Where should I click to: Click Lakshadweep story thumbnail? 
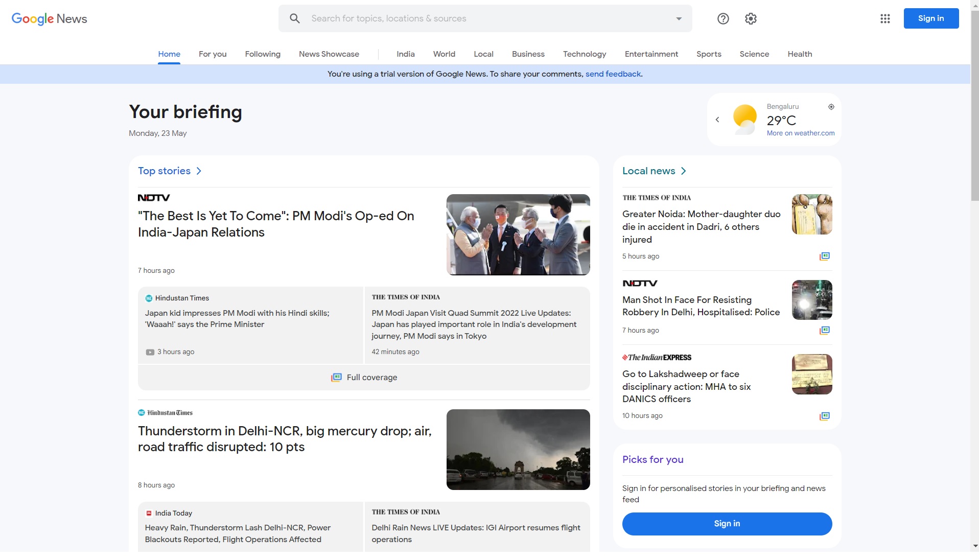tap(812, 374)
